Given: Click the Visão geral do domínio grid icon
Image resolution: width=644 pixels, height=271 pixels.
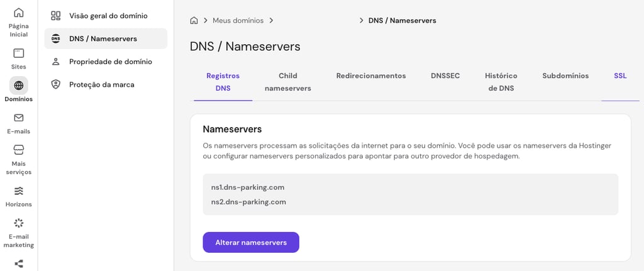Looking at the screenshot, I should [55, 16].
